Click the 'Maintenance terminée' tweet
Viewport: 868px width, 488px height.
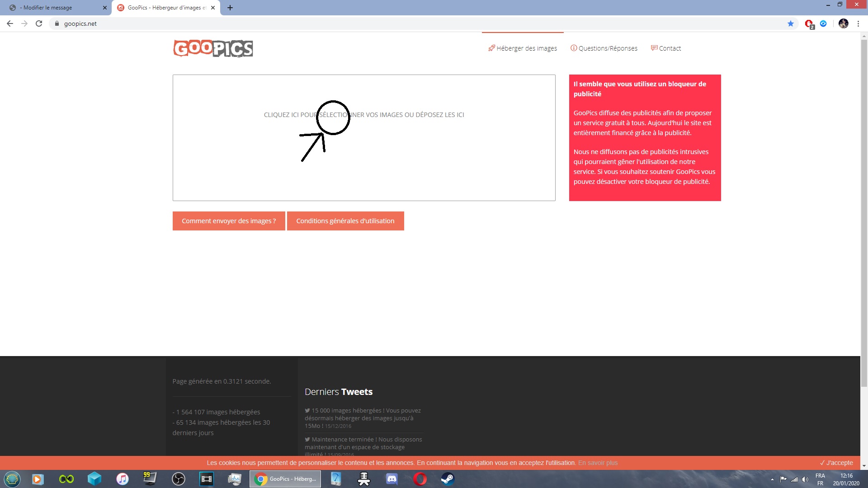click(363, 446)
